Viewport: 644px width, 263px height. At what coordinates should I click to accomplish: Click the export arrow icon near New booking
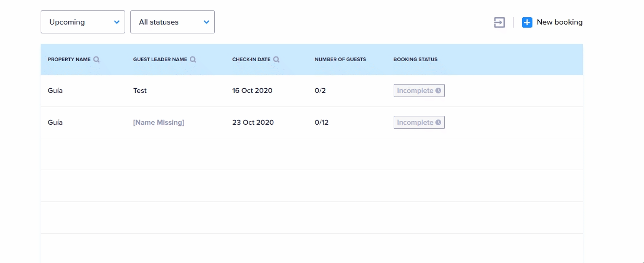[x=500, y=22]
